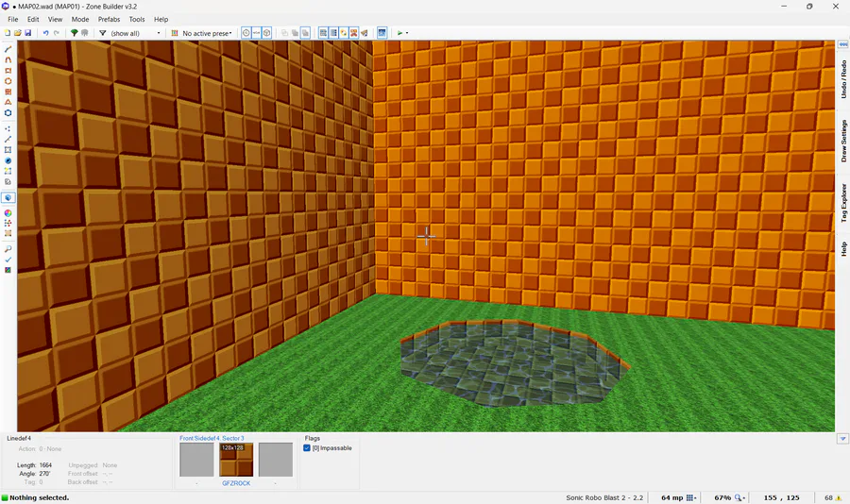The image size is (850, 504).
Task: Open the Mode menu
Action: 80,19
